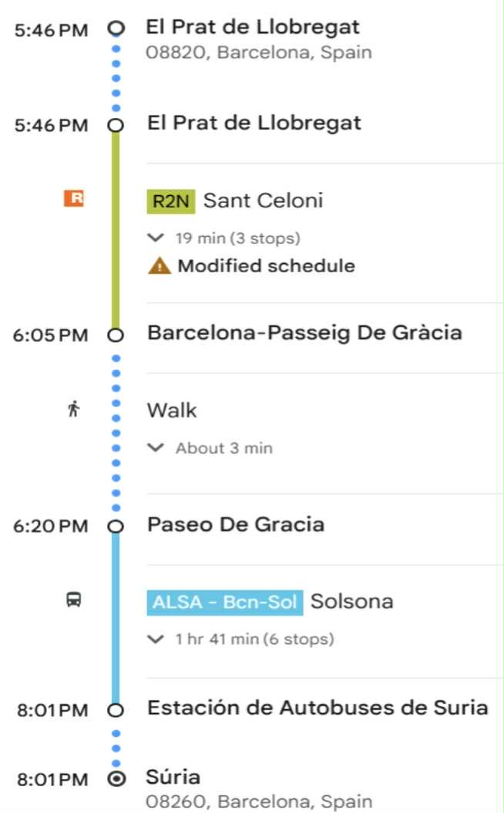Click the Solsona bus direction label

351,602
